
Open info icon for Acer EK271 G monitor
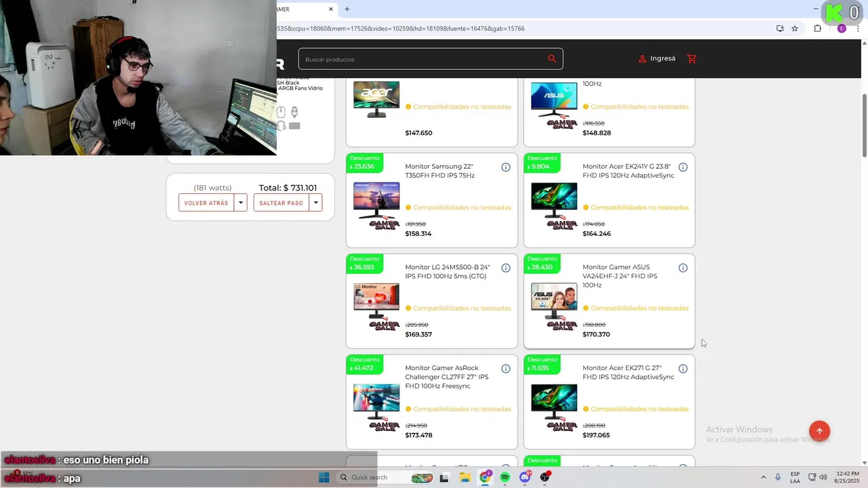click(683, 369)
